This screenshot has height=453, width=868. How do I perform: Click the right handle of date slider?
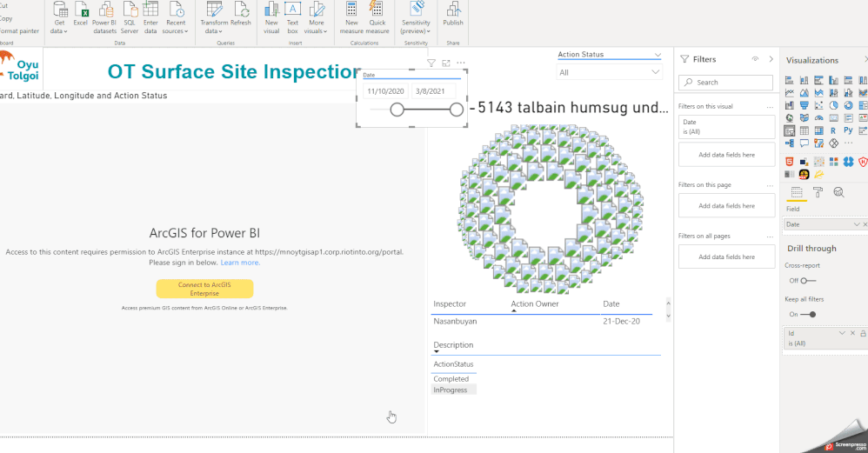click(x=457, y=110)
